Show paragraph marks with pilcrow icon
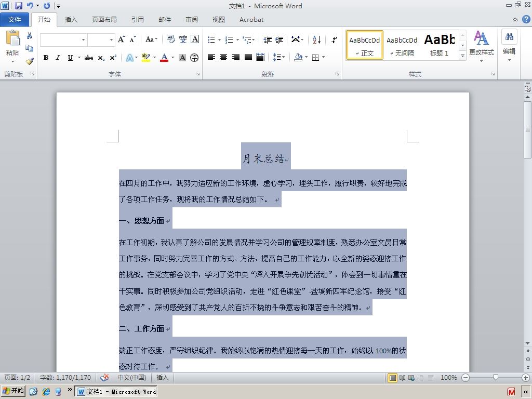Viewport: 532px width, 399px height. tap(334, 39)
